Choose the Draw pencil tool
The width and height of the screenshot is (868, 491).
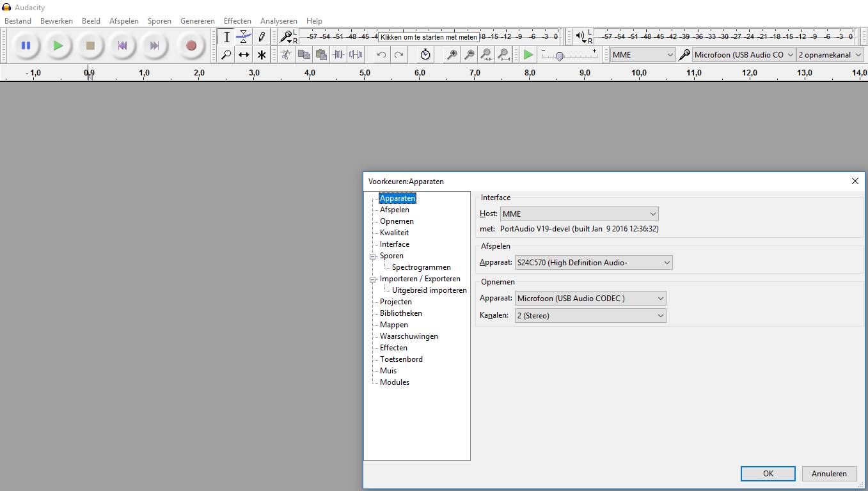point(262,37)
